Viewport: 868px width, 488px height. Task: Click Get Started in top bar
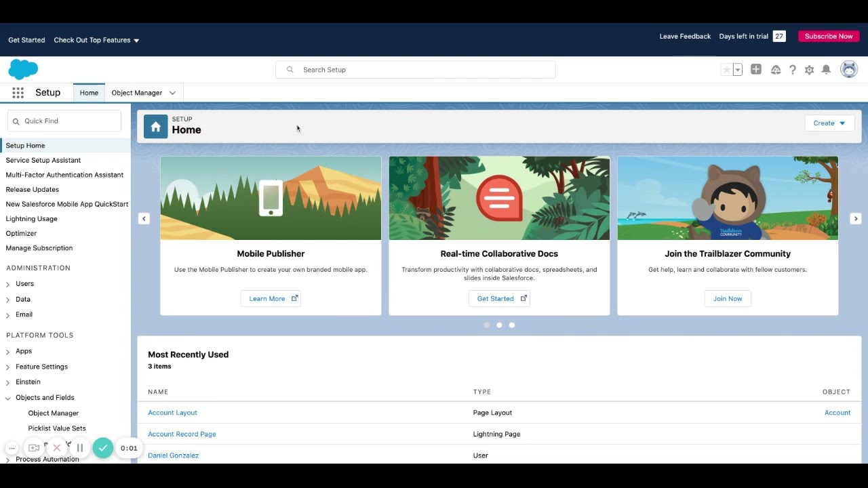pos(26,40)
